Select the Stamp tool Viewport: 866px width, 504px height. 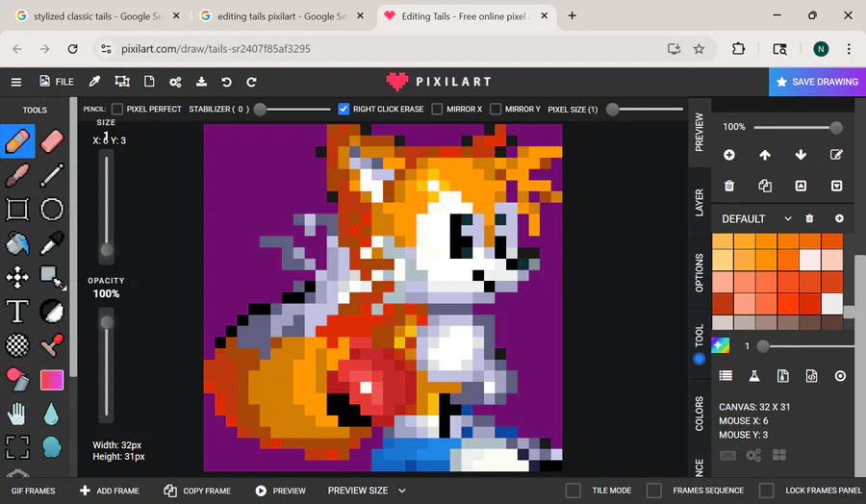coord(52,345)
